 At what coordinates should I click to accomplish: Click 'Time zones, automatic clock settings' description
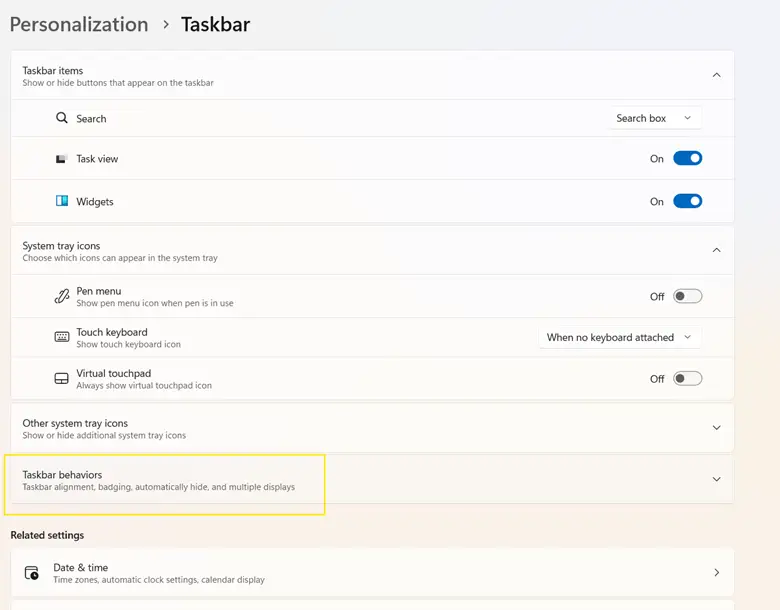click(x=159, y=580)
